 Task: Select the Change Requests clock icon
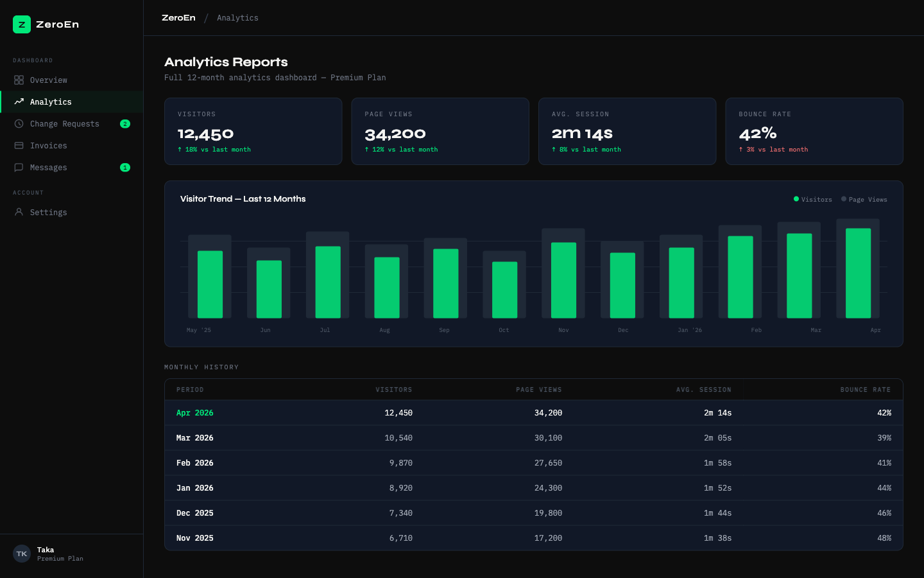pyautogui.click(x=19, y=123)
